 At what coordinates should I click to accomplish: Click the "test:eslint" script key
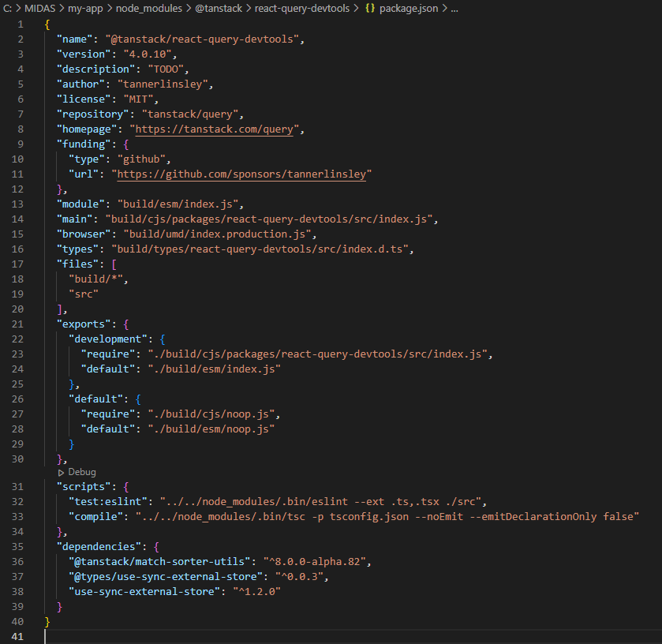coord(108,502)
